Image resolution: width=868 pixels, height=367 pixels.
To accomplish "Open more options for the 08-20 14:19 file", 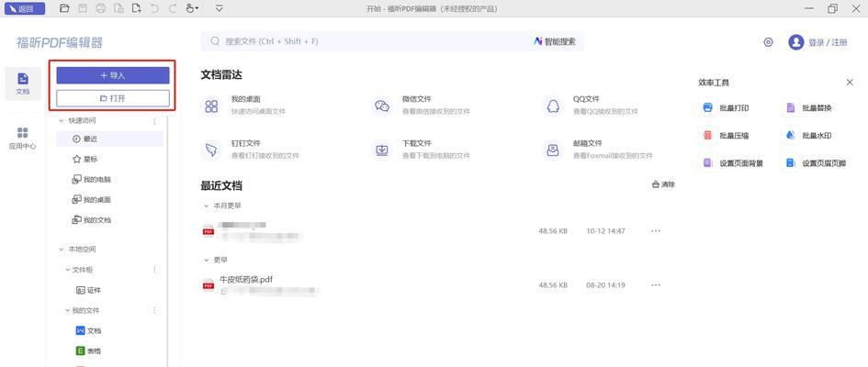I will tap(656, 285).
